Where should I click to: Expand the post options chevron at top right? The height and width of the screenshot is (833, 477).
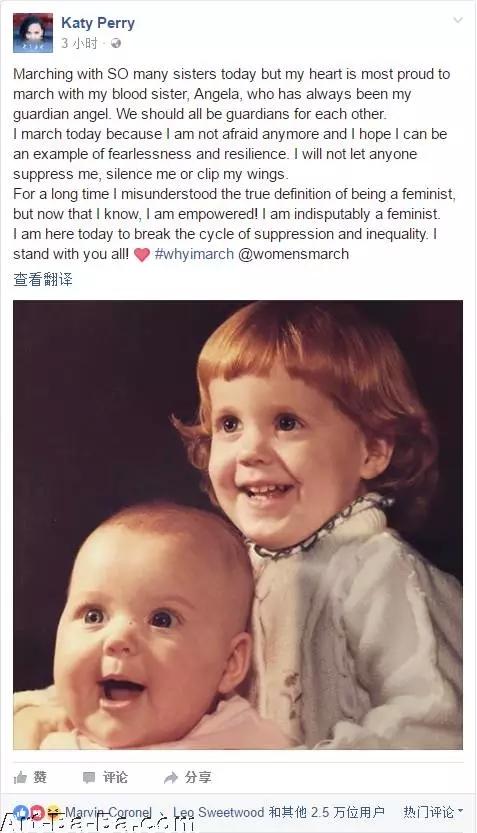click(x=457, y=20)
